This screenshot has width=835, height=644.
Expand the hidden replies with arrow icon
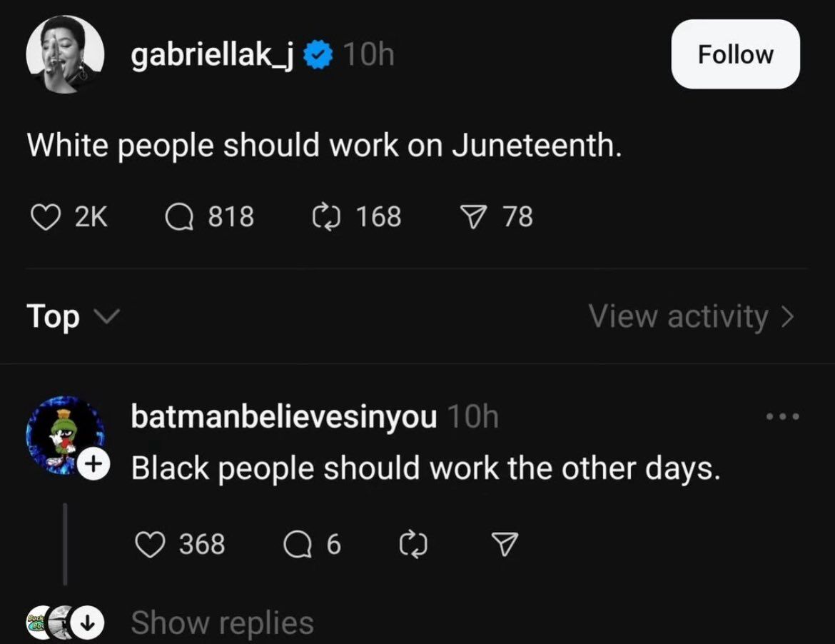coord(87,622)
